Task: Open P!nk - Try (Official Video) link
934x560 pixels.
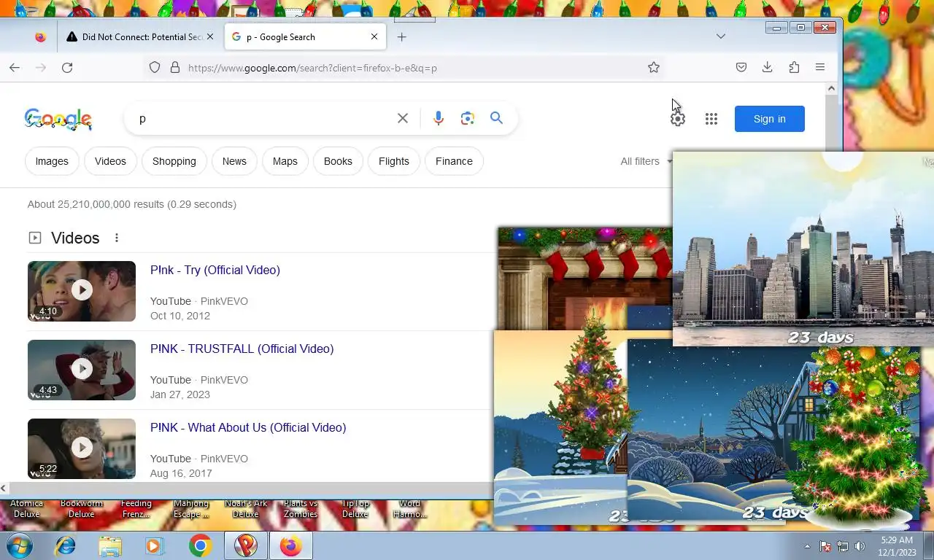Action: (x=215, y=270)
